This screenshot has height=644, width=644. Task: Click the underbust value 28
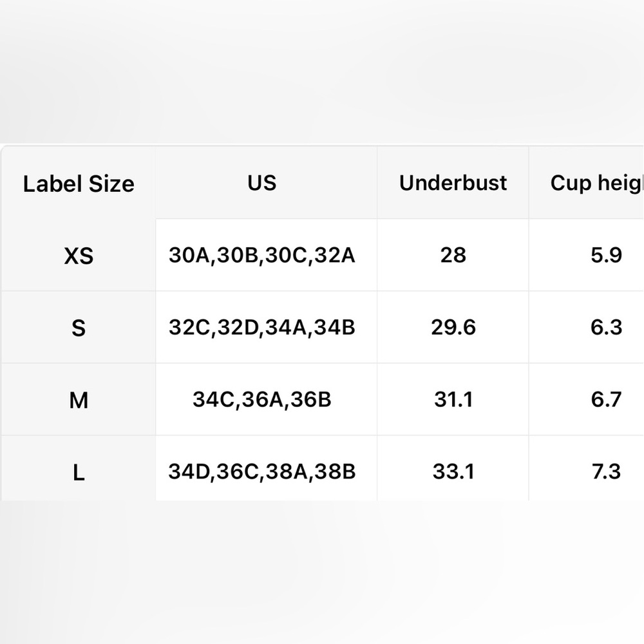(453, 255)
